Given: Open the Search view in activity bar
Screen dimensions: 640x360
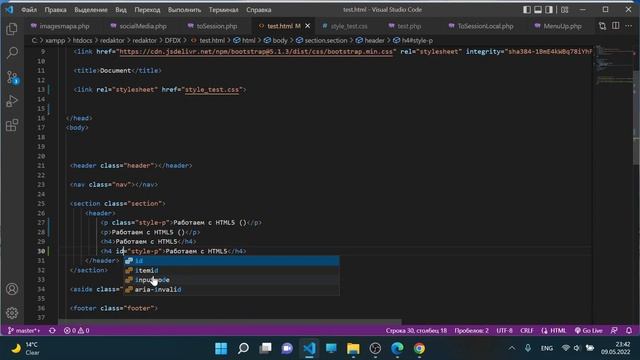Looking at the screenshot, I should 12,53.
